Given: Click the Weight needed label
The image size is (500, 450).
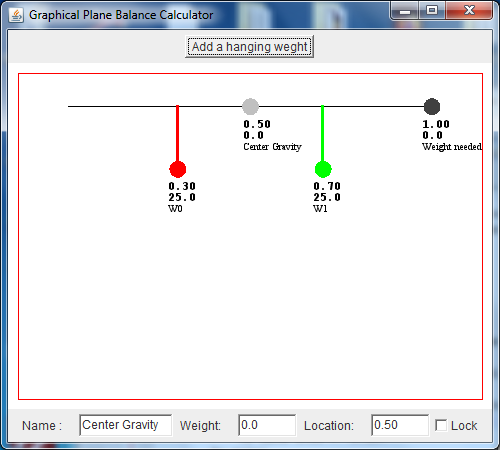Looking at the screenshot, I should [x=452, y=147].
